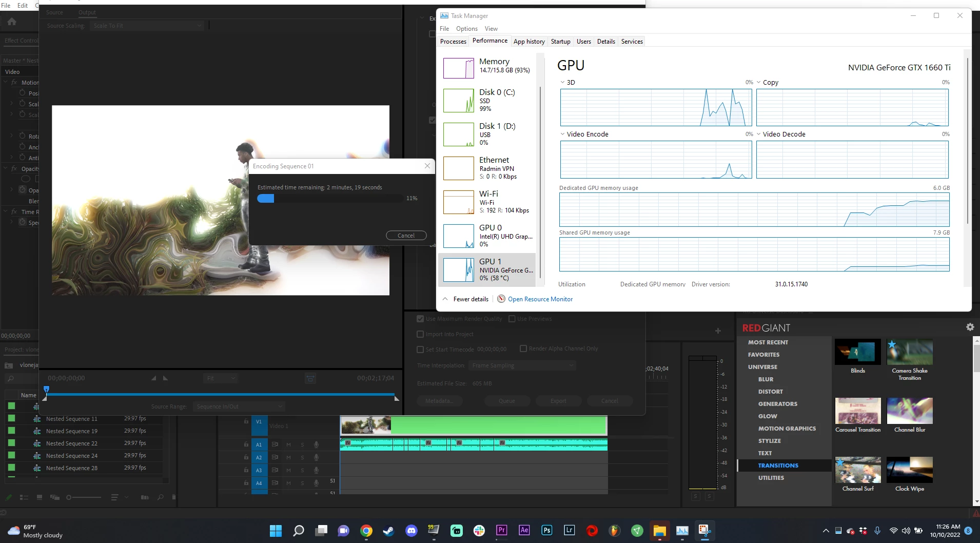This screenshot has height=543, width=980.
Task: Toggle Use Previews checkbox
Action: tap(512, 319)
